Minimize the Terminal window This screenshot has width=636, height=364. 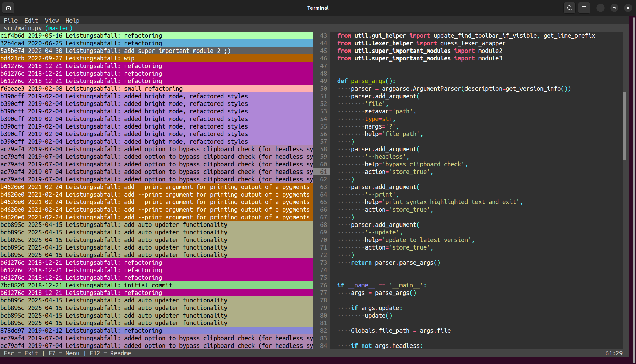click(600, 8)
